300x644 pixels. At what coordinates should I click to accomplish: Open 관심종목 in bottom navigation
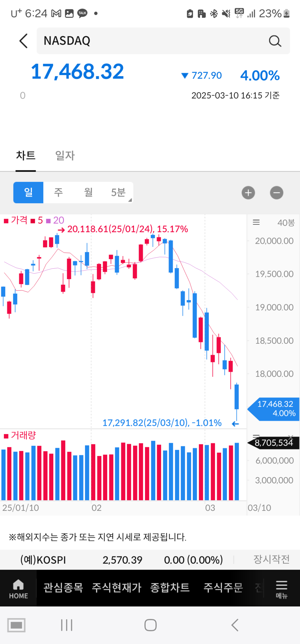coord(63,588)
